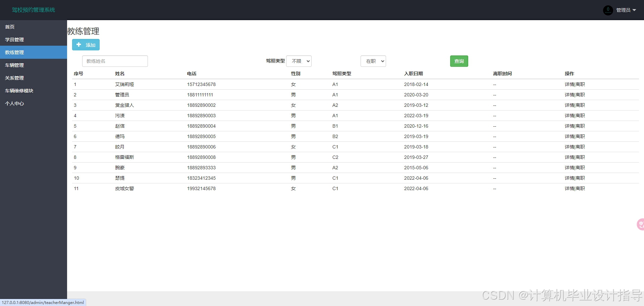Select the phone number 18811111111
644x306 pixels.
tap(200, 95)
